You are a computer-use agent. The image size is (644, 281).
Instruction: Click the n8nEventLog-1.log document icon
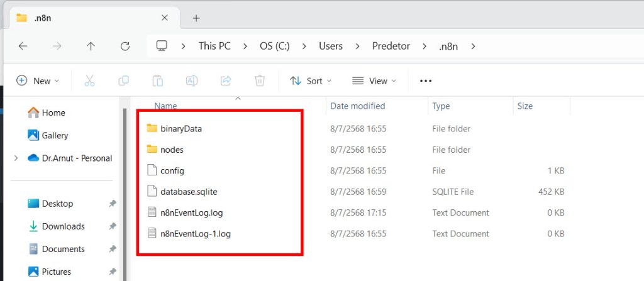(x=152, y=233)
